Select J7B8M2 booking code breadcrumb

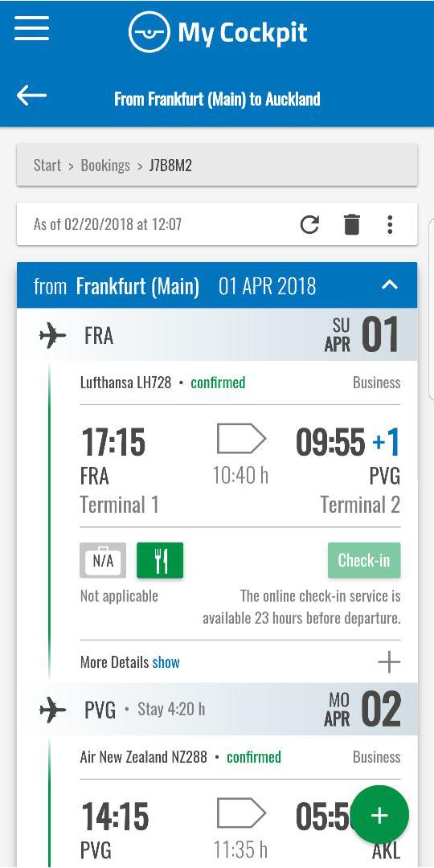coord(170,165)
